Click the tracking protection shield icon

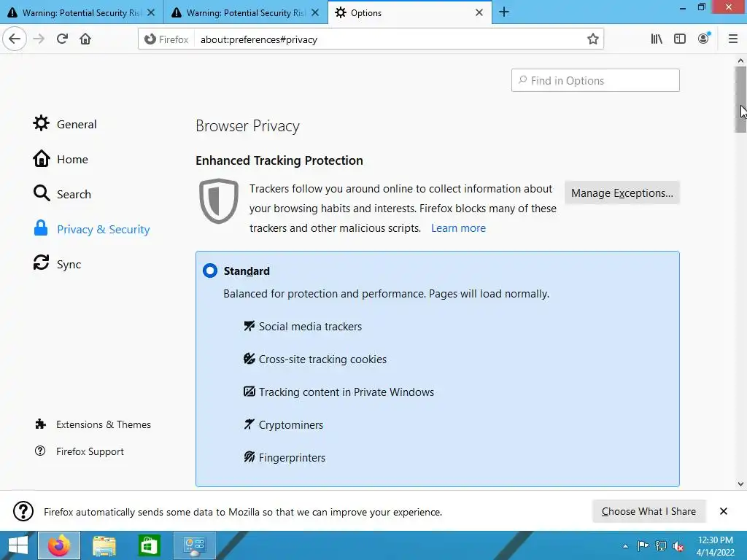(219, 201)
